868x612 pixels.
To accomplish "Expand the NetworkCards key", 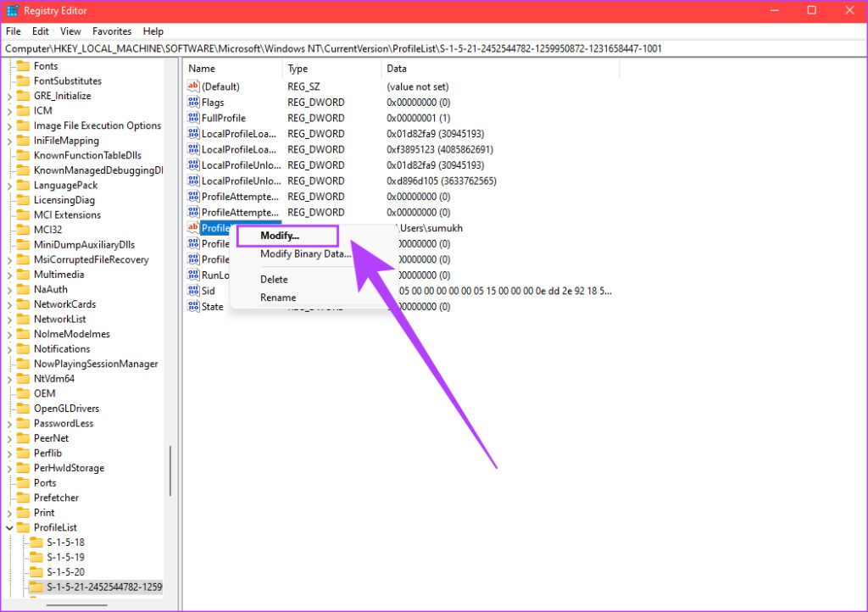I will coord(9,305).
